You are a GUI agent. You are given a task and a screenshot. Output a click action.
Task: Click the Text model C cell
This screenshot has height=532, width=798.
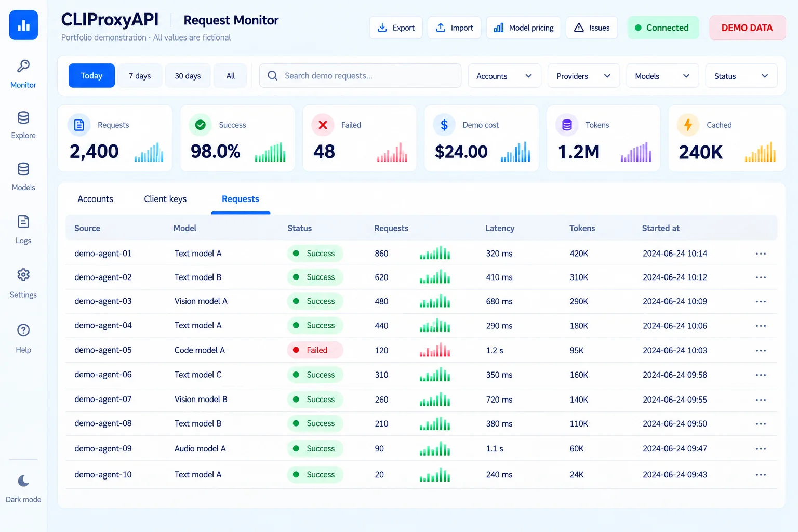tap(198, 375)
